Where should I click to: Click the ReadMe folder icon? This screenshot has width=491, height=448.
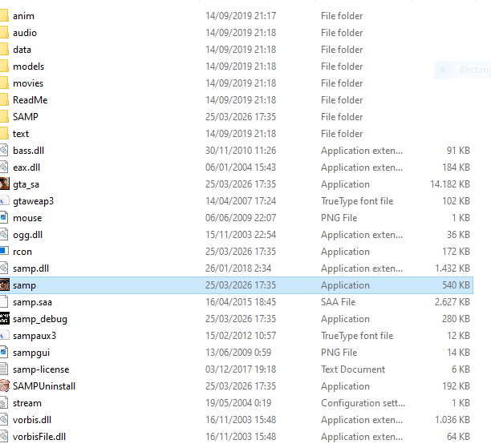(4, 99)
